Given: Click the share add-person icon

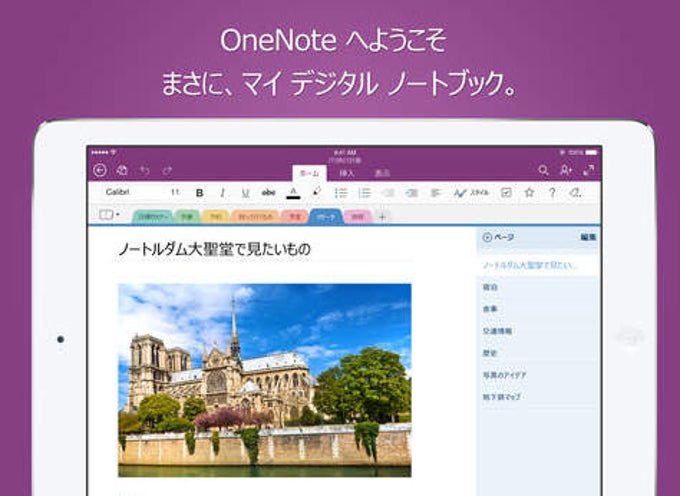Looking at the screenshot, I should (x=566, y=170).
